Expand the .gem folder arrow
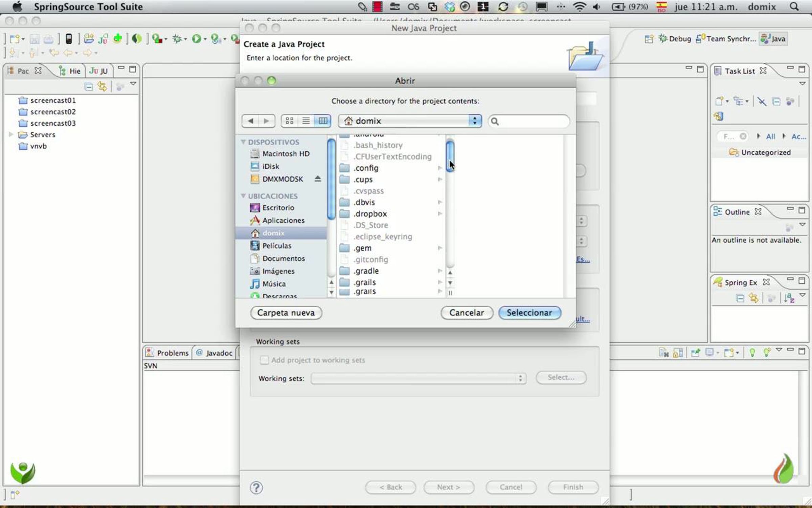This screenshot has height=508, width=812. (440, 248)
